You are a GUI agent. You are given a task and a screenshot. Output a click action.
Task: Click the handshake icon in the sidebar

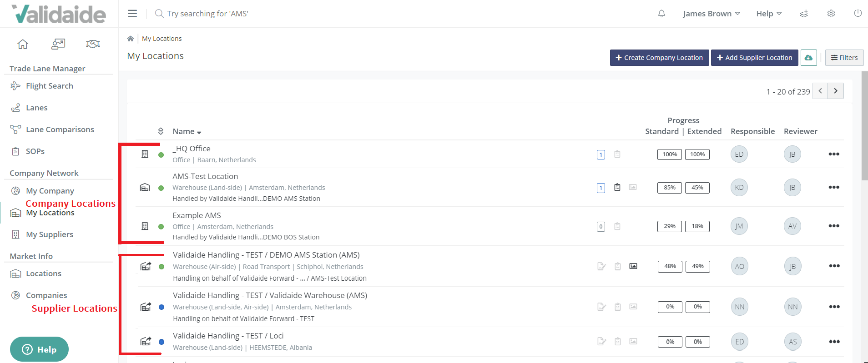[x=93, y=44]
